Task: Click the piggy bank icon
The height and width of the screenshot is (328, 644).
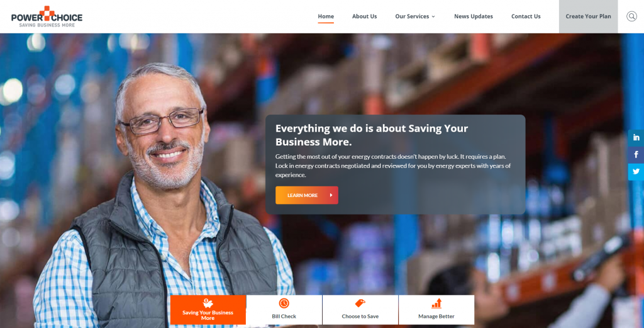Action: pyautogui.click(x=208, y=303)
